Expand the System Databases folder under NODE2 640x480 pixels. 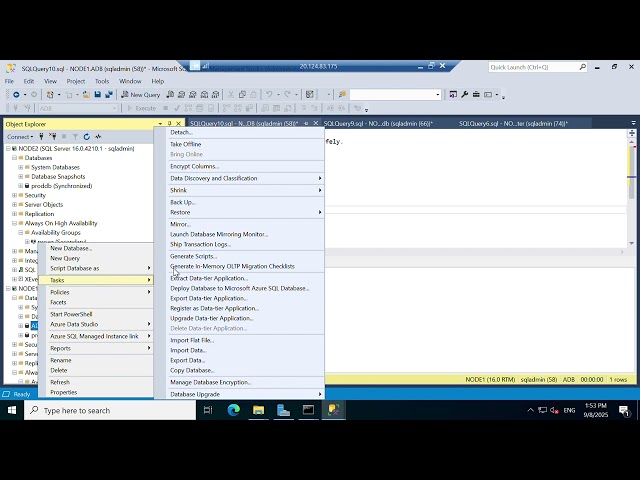point(21,167)
